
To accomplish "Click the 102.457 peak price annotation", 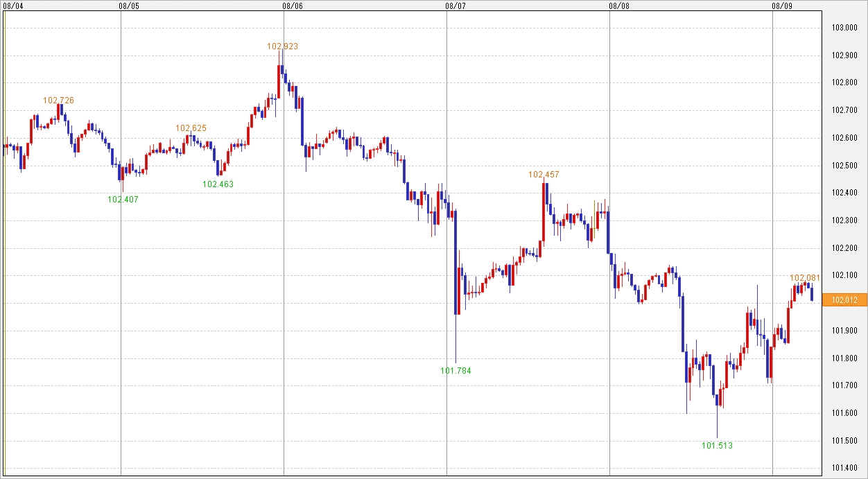I will point(544,175).
